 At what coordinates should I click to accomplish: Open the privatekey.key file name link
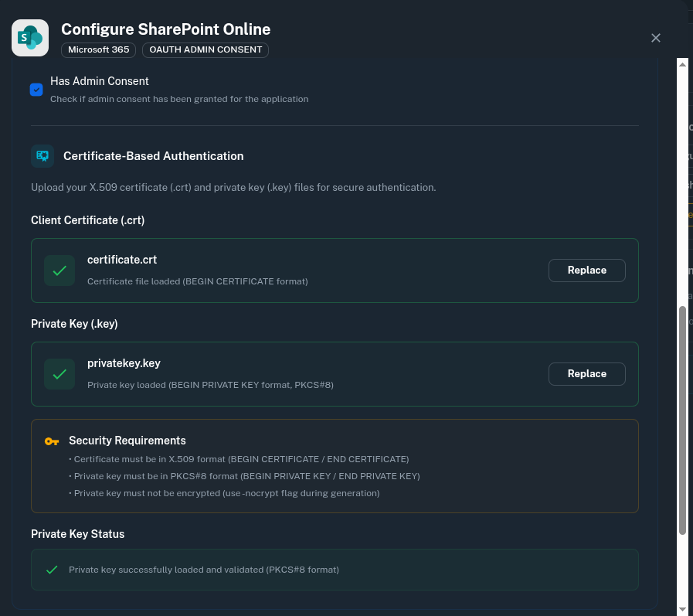124,363
